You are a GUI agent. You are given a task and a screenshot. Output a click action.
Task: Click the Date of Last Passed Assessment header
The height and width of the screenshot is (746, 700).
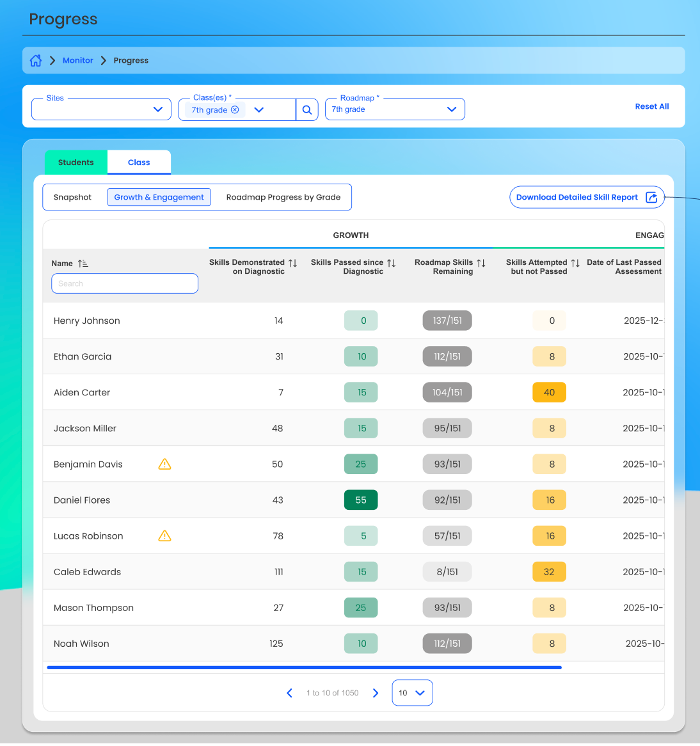tap(624, 267)
